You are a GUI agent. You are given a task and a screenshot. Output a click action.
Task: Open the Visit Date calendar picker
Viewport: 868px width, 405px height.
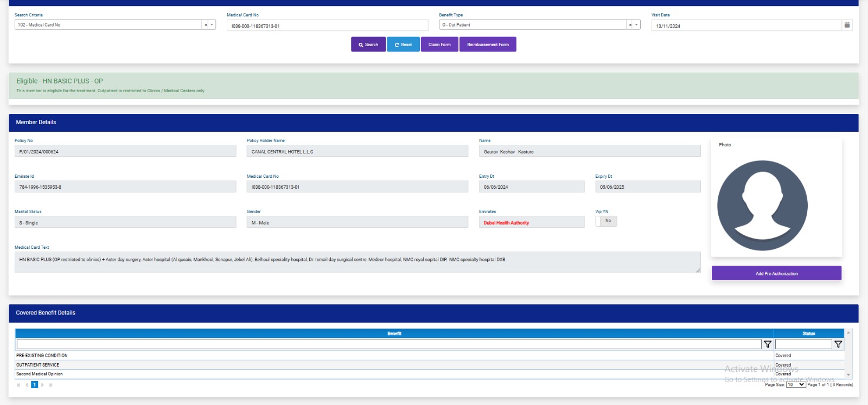point(847,25)
